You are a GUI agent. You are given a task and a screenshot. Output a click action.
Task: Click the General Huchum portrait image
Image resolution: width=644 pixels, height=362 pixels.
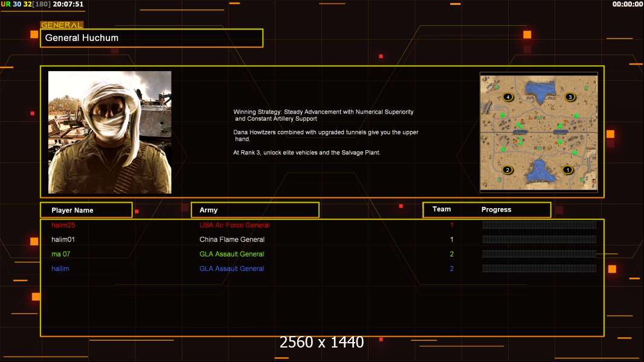coord(110,132)
